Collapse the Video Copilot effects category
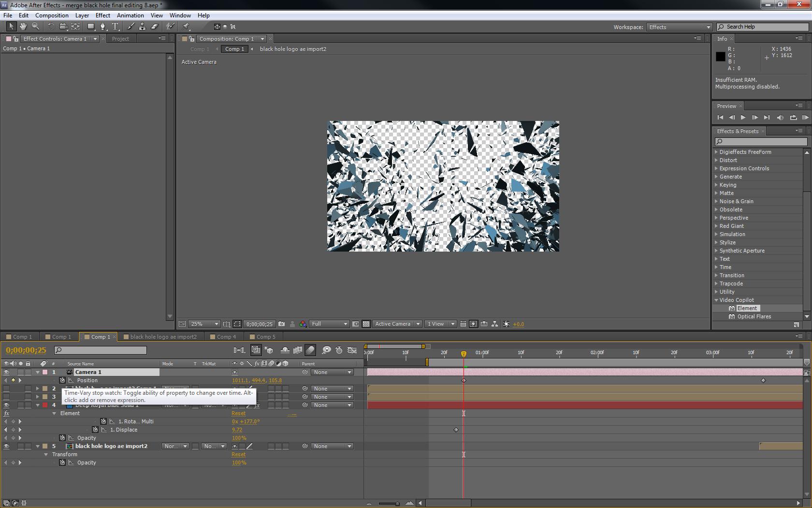The height and width of the screenshot is (508, 812). pyautogui.click(x=716, y=300)
